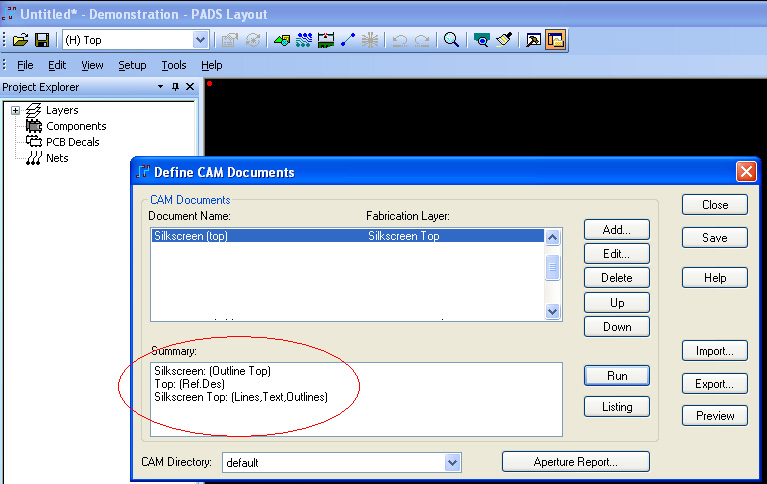Click the Redo arrow in toolbar

[422, 40]
